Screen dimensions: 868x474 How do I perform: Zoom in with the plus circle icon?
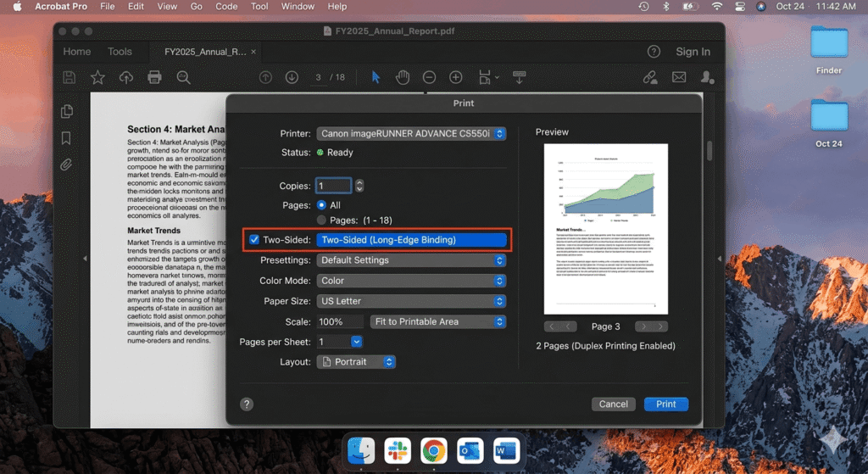(455, 77)
